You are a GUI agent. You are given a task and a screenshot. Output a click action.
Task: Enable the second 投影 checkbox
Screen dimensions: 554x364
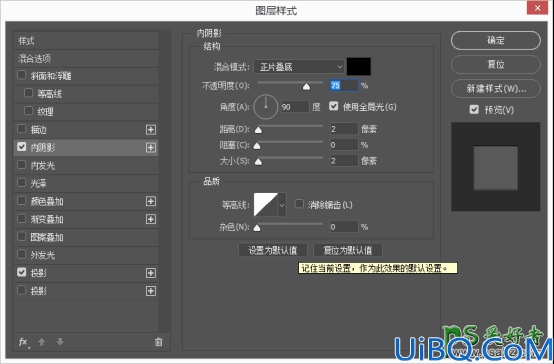22,290
